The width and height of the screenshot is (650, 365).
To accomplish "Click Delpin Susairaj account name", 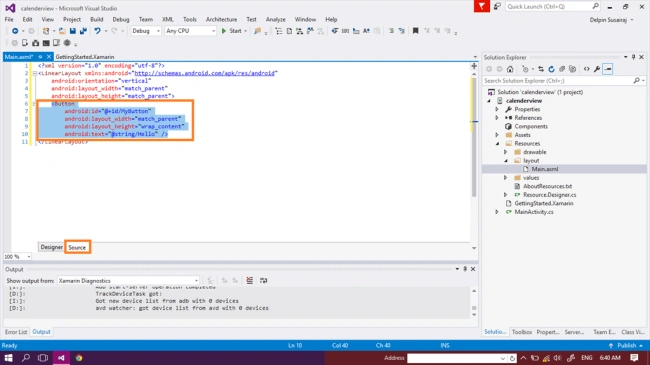I will (x=608, y=20).
